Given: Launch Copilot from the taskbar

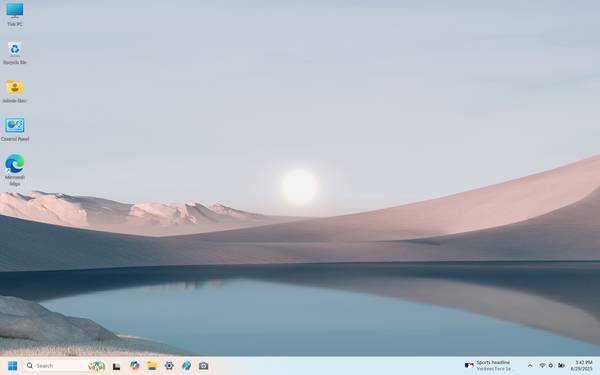Looking at the screenshot, I should coord(134,366).
